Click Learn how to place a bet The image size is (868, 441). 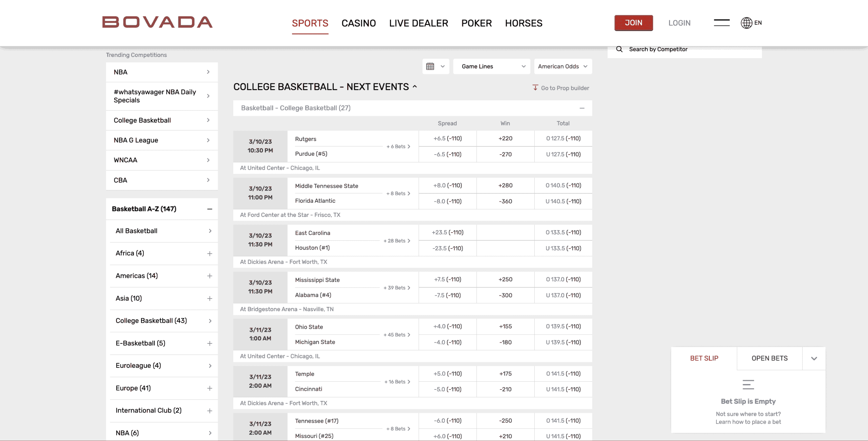point(748,422)
